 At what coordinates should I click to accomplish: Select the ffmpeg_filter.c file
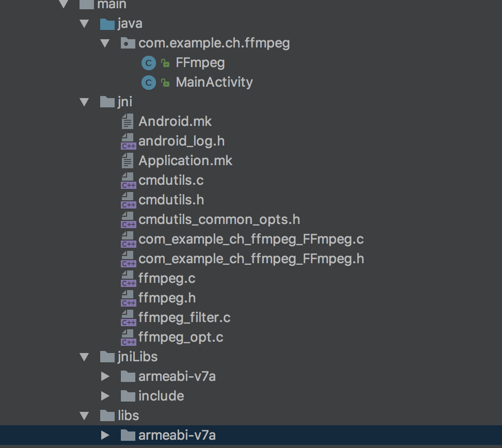click(184, 318)
